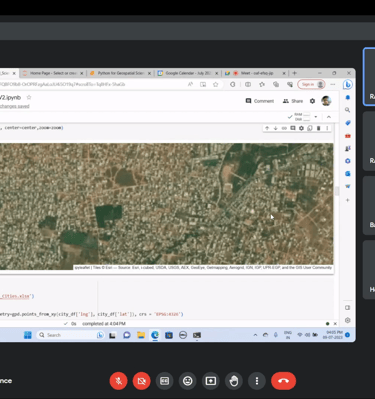The image size is (375, 399).
Task: Open a new browser tab
Action: point(294,73)
